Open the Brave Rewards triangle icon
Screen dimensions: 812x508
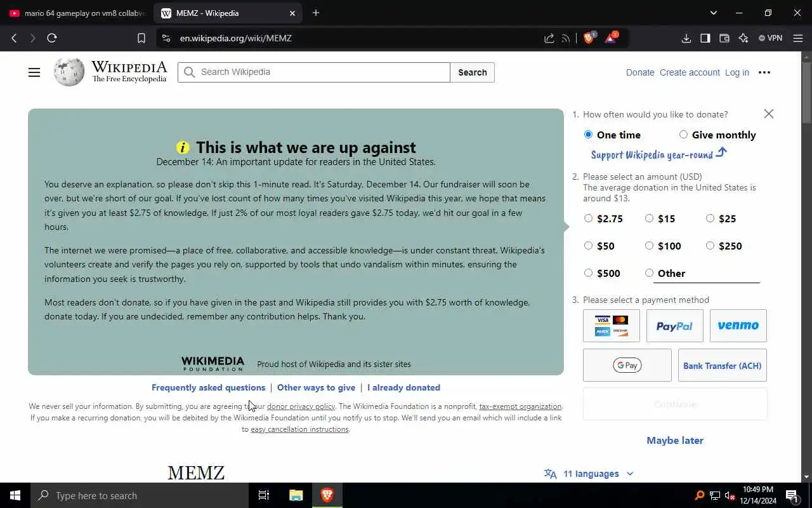tap(611, 38)
